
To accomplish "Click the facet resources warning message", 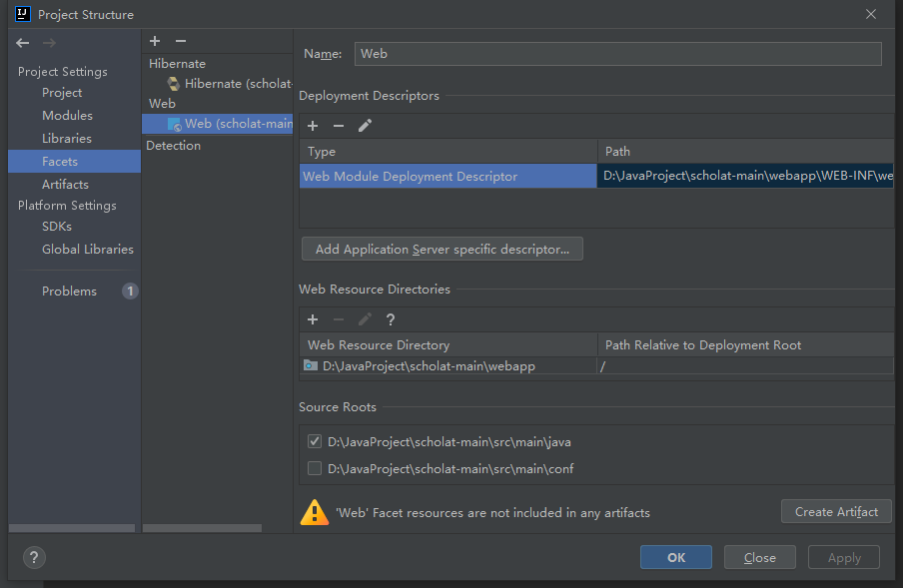I will click(493, 513).
